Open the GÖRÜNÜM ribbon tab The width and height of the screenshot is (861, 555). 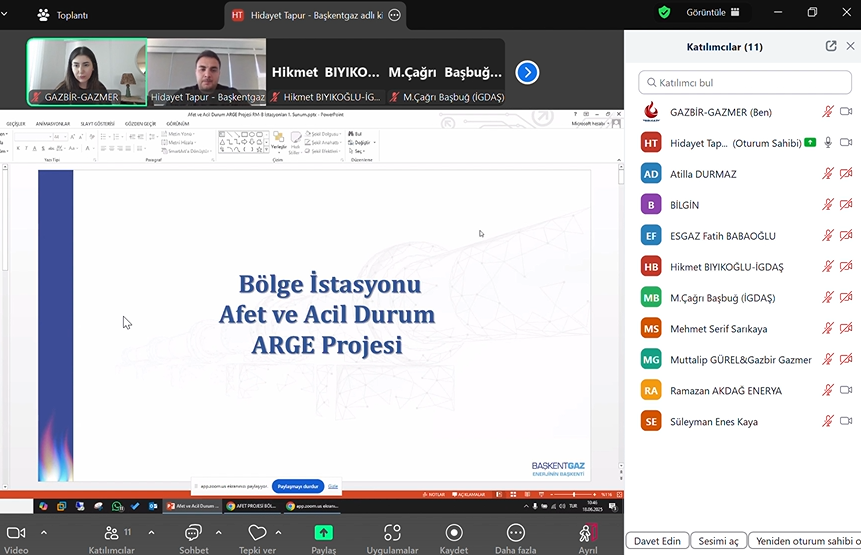177,124
